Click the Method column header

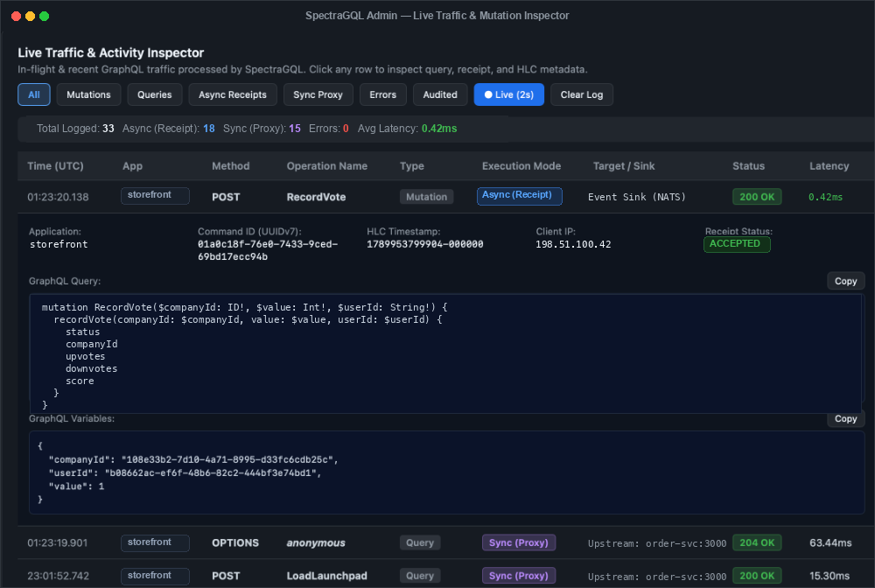[230, 165]
